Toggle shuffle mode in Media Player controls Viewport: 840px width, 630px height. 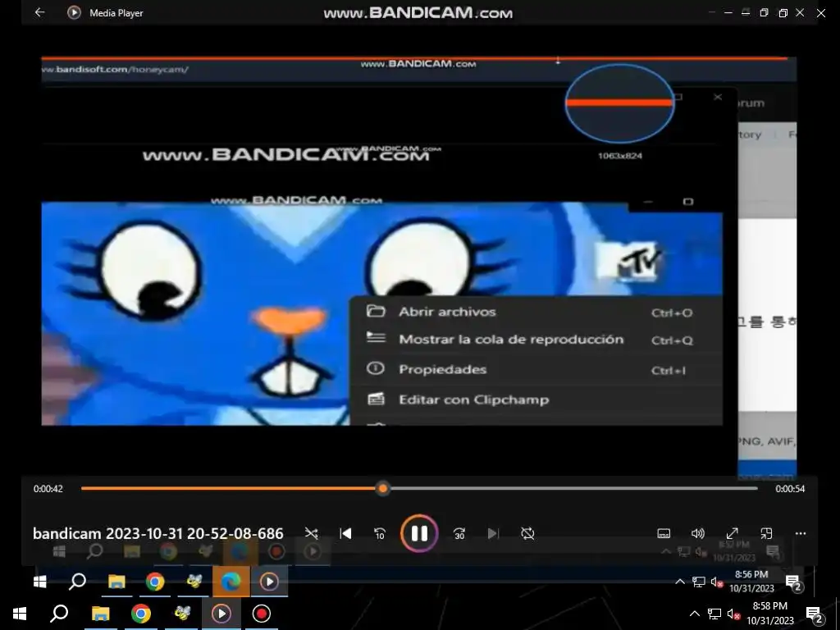tap(311, 533)
